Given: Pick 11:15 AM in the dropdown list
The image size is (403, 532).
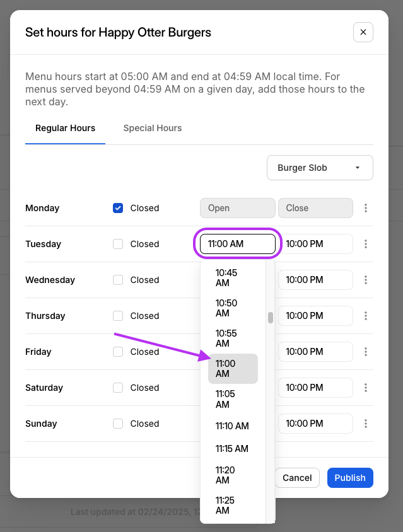Looking at the screenshot, I should [232, 449].
